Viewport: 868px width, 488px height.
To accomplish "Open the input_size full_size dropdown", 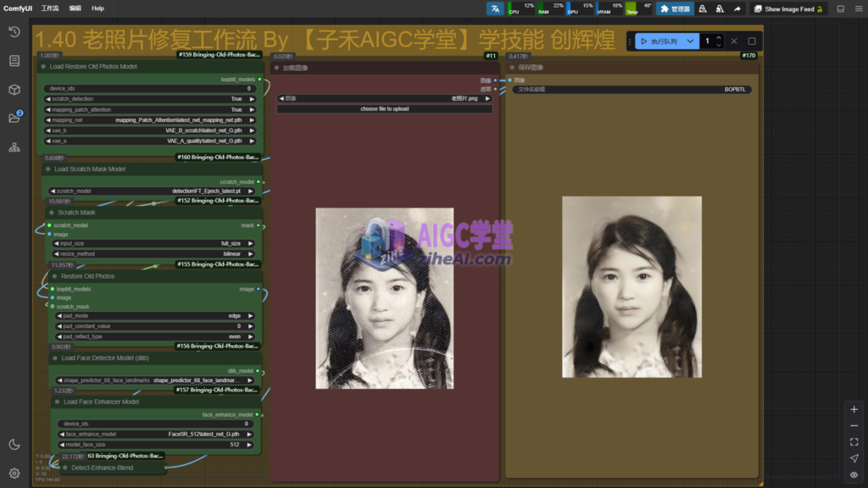I will [153, 243].
